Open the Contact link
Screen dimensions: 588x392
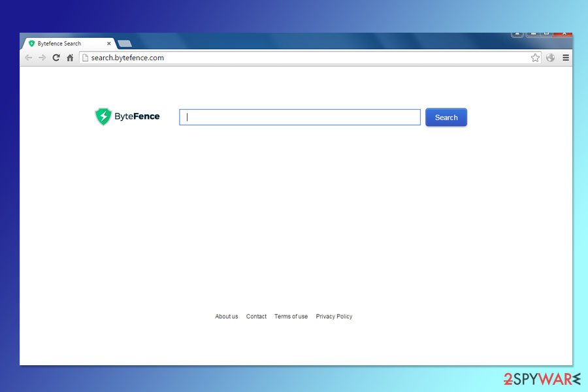(256, 317)
